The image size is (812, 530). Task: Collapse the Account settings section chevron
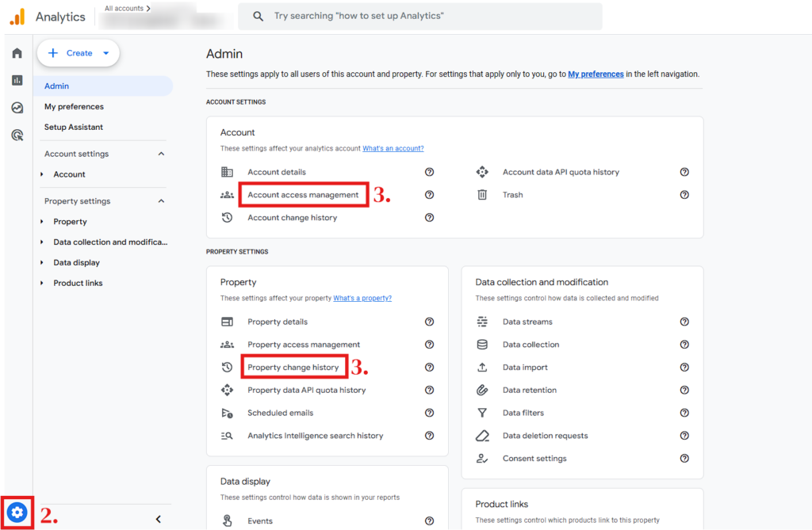click(x=161, y=154)
